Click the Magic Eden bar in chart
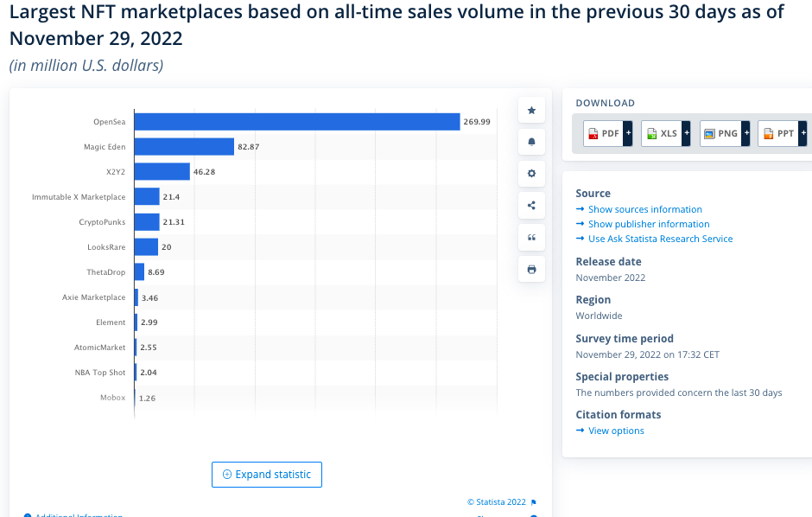812x517 pixels. pyautogui.click(x=184, y=147)
